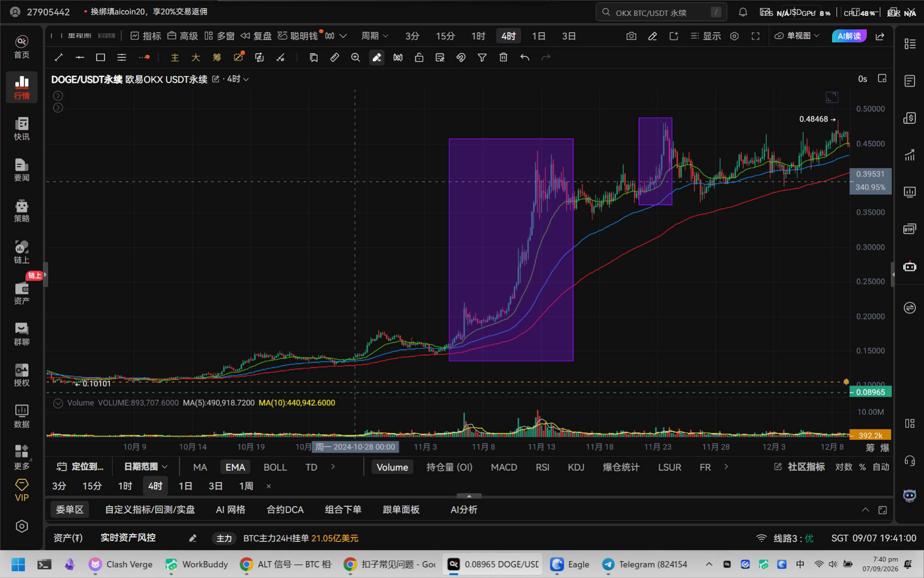Toggle the 对数 log scale option
Image resolution: width=924 pixels, height=578 pixels.
click(844, 467)
